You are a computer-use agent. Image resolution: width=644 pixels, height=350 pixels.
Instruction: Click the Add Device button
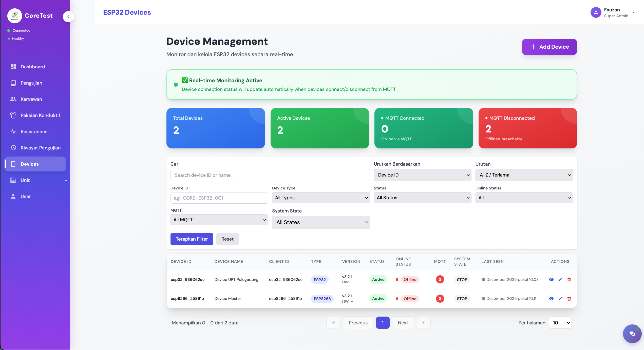tap(549, 47)
